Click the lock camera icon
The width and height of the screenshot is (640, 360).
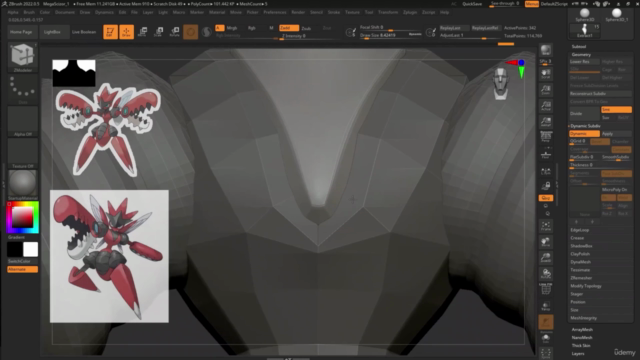click(546, 186)
